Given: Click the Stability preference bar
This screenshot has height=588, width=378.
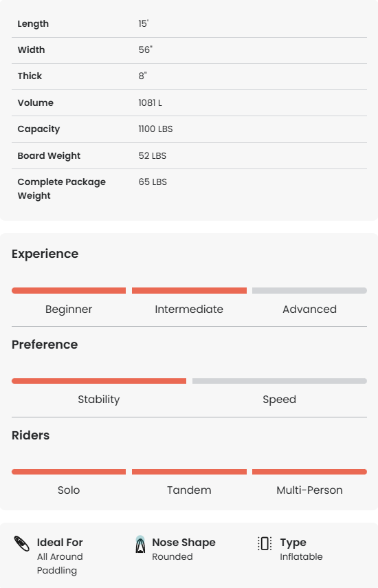Looking at the screenshot, I should pos(99,381).
